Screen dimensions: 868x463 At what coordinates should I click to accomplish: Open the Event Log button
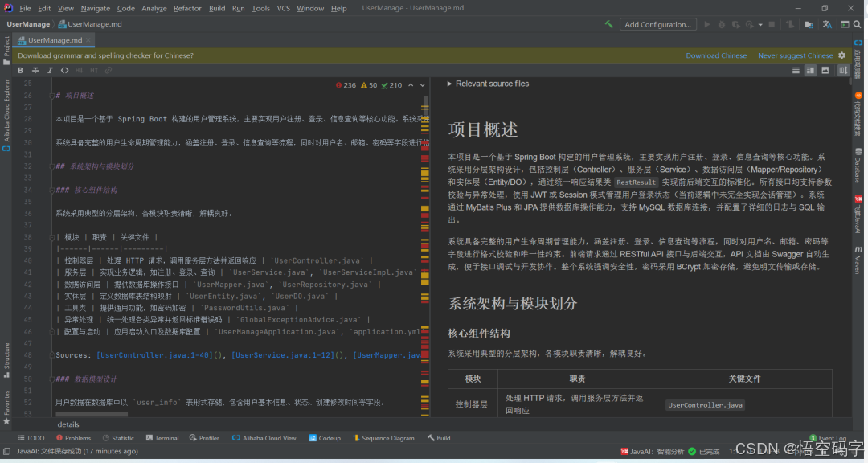pyautogui.click(x=828, y=438)
